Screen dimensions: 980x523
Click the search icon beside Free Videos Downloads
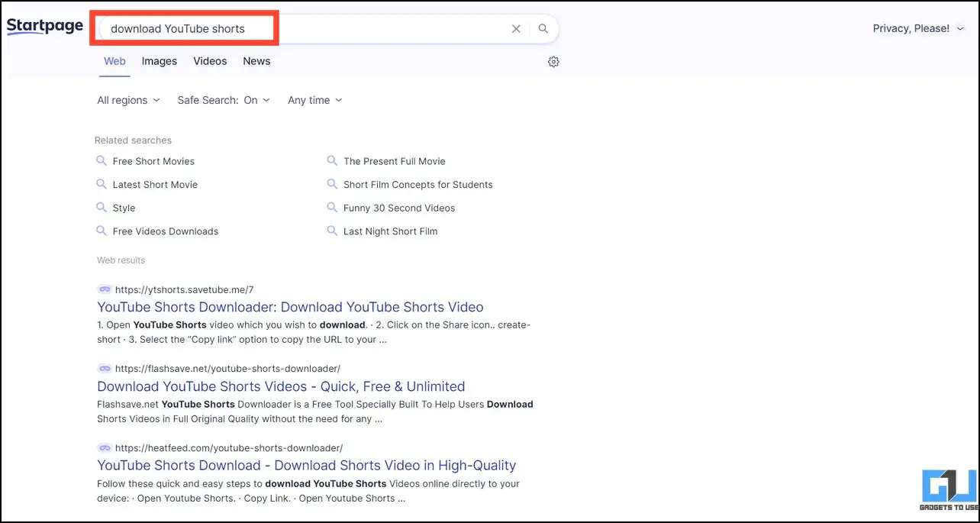coord(101,231)
